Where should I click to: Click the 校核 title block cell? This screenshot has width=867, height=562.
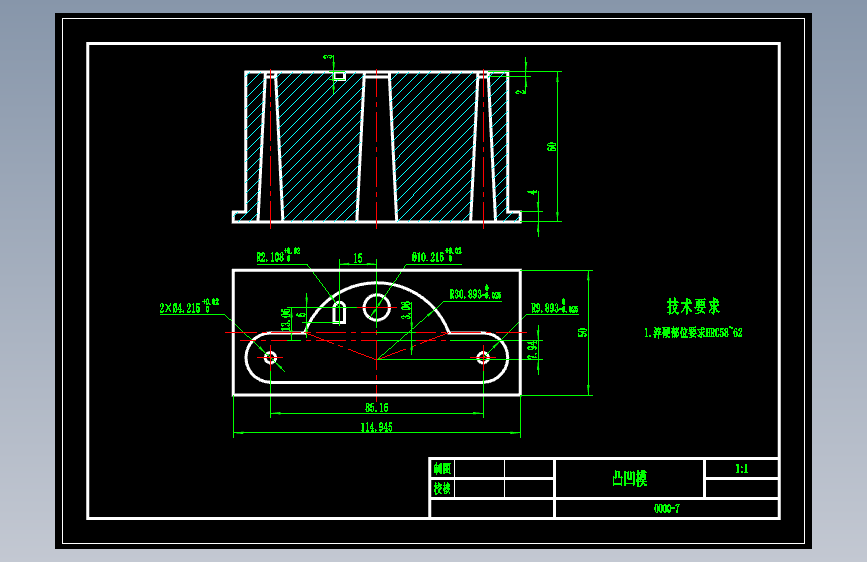coord(442,488)
